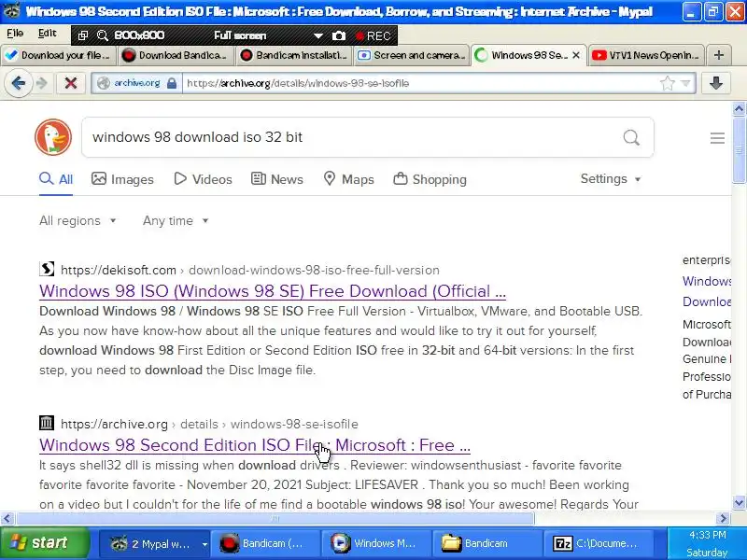Click the browser Back arrow button
Viewport: 747px width, 560px height.
point(18,83)
